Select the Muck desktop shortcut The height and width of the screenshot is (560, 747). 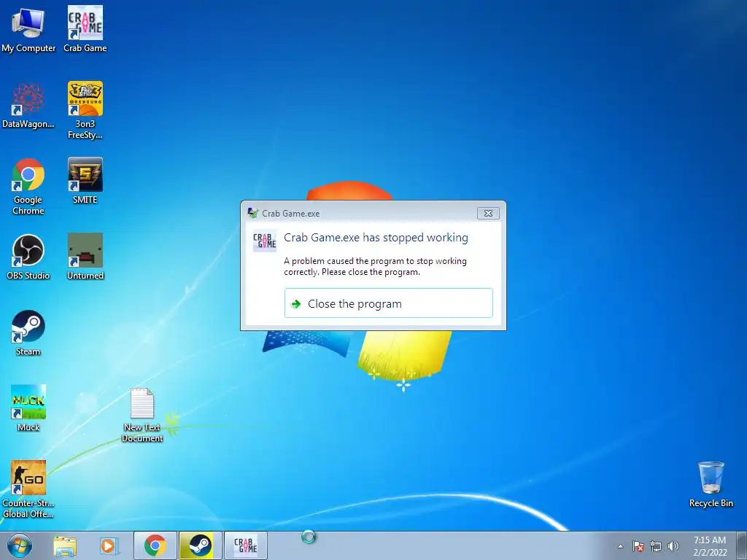pyautogui.click(x=28, y=408)
